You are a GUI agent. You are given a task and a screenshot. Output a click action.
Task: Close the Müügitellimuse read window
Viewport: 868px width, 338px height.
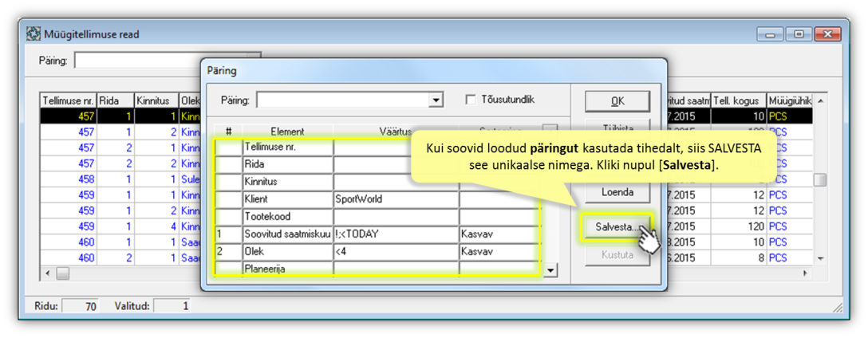[x=829, y=34]
